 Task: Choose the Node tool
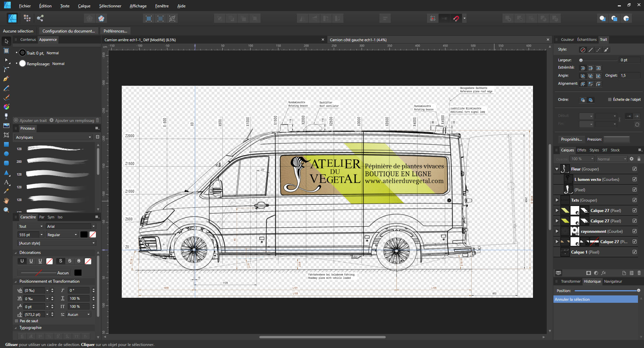pyautogui.click(x=6, y=60)
